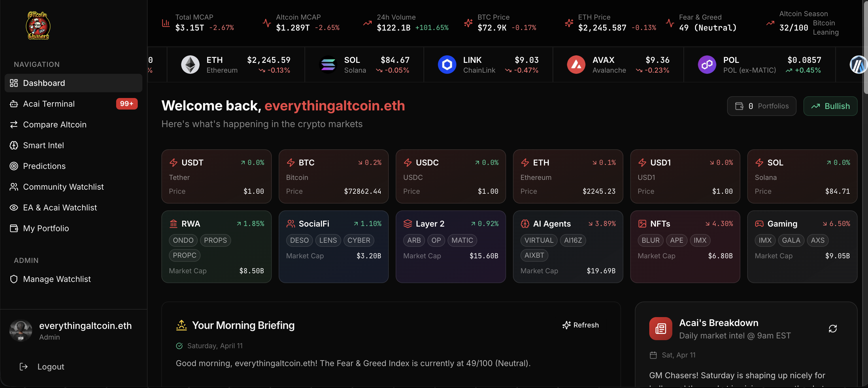Toggle the Bullish sentiment button
868x388 pixels.
pyautogui.click(x=830, y=106)
